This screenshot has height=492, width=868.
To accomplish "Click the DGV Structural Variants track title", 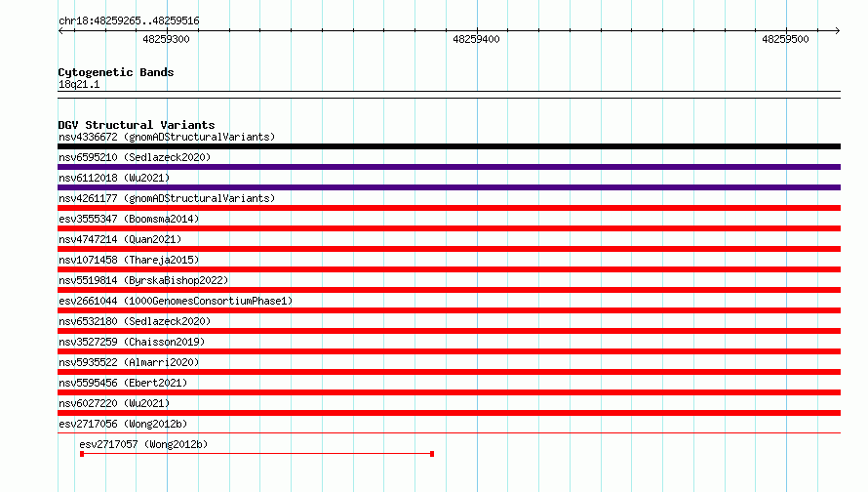I will click(137, 125).
